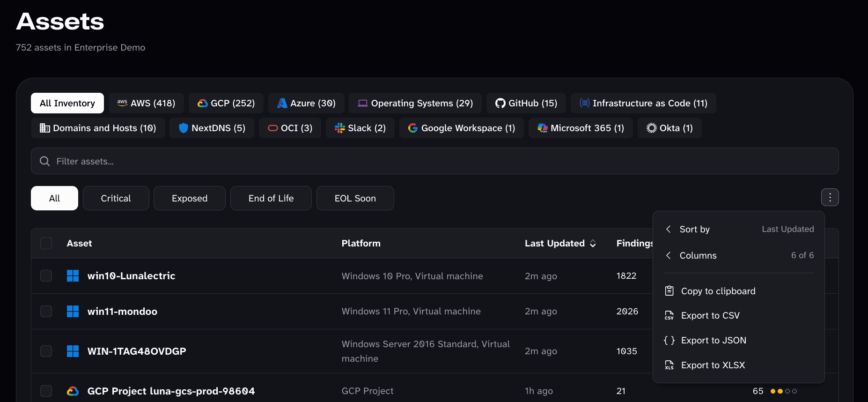The height and width of the screenshot is (402, 868).
Task: Click the Okta sunburst icon
Action: point(652,128)
